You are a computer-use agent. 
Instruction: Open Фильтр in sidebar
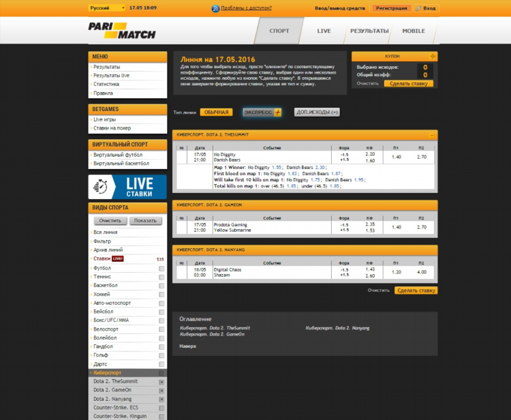click(102, 241)
